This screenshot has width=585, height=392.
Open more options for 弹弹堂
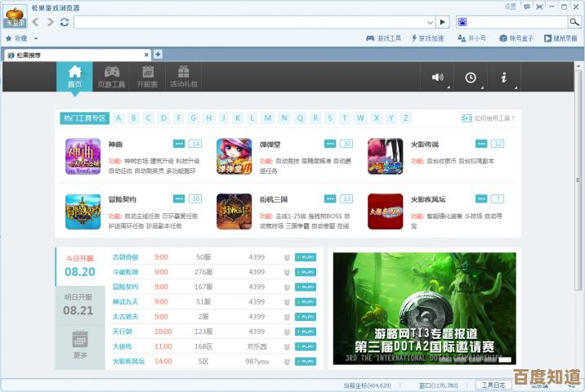tap(330, 144)
